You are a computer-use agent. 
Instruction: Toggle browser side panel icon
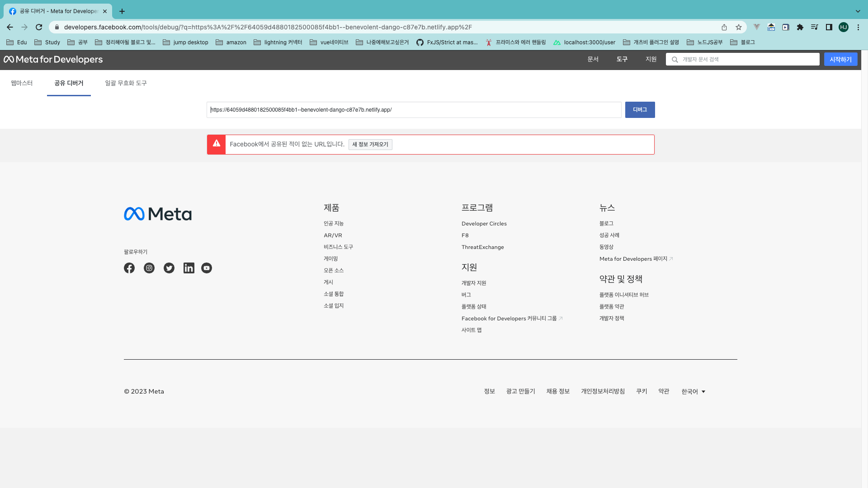click(x=829, y=27)
